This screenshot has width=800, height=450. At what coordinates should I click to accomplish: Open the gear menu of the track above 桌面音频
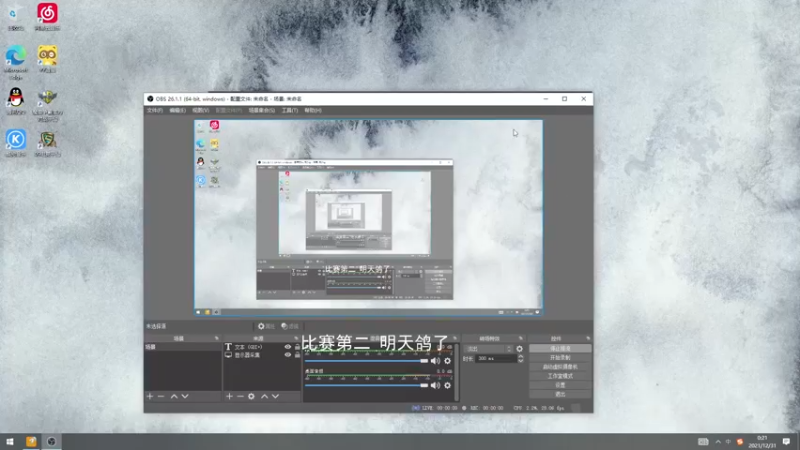click(x=447, y=361)
